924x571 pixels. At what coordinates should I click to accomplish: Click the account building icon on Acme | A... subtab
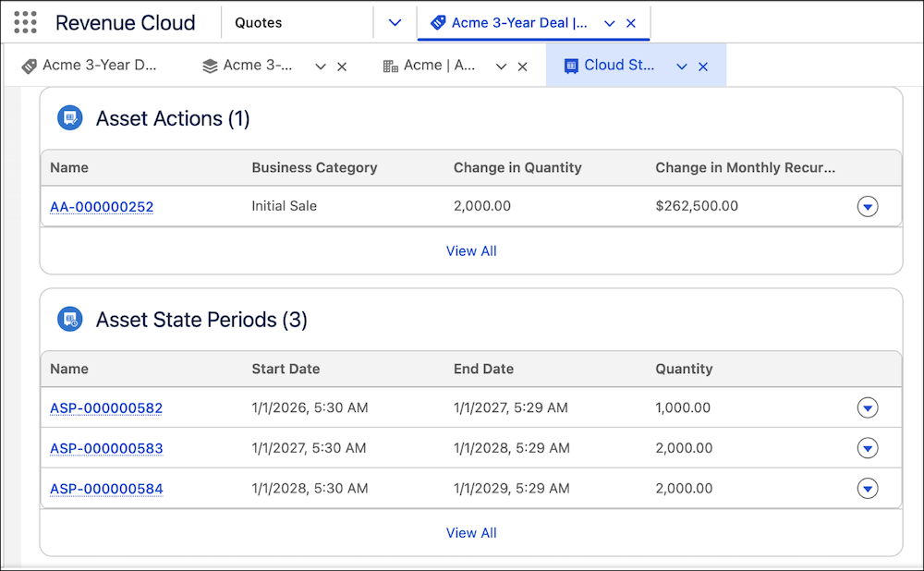390,66
